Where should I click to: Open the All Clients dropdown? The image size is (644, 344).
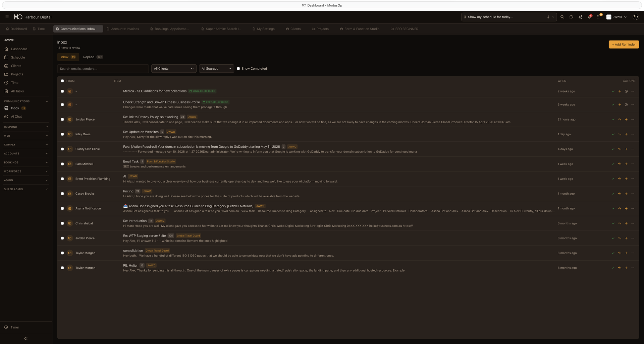coord(173,68)
